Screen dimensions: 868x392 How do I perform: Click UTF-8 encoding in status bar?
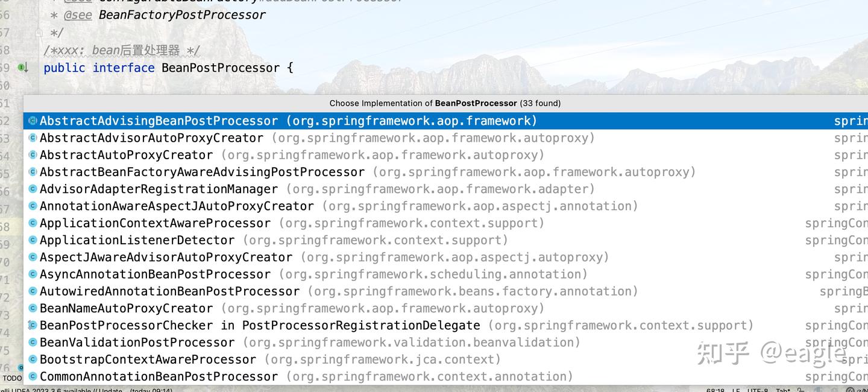pyautogui.click(x=758, y=390)
